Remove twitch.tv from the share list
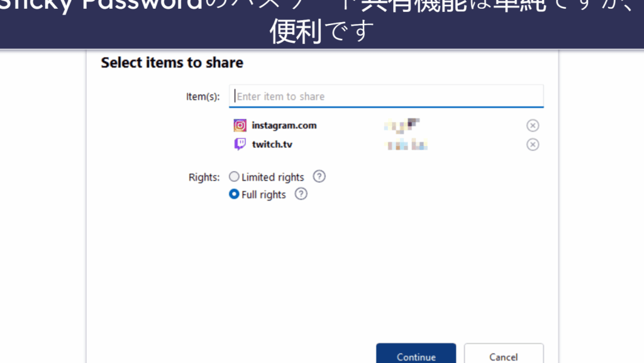644x363 pixels. (x=533, y=145)
